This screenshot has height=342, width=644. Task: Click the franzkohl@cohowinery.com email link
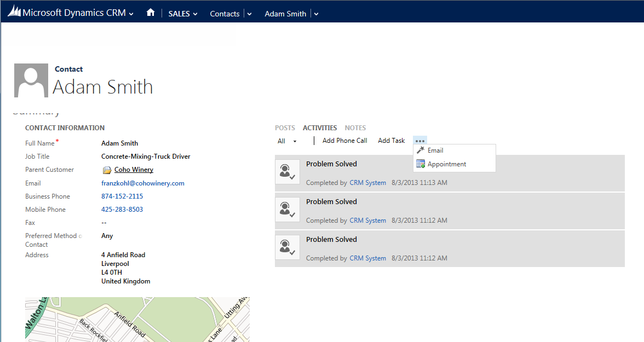click(143, 183)
